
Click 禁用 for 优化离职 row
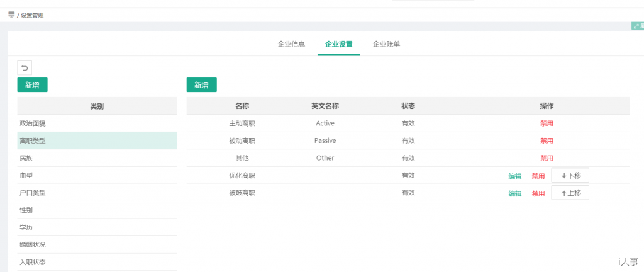coord(538,176)
